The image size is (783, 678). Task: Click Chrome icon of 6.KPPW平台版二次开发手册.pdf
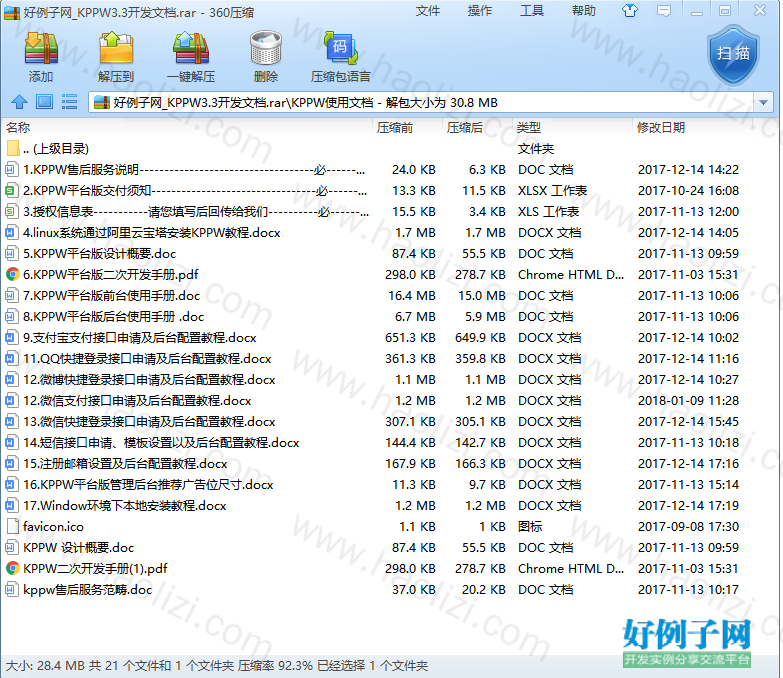pos(12,274)
